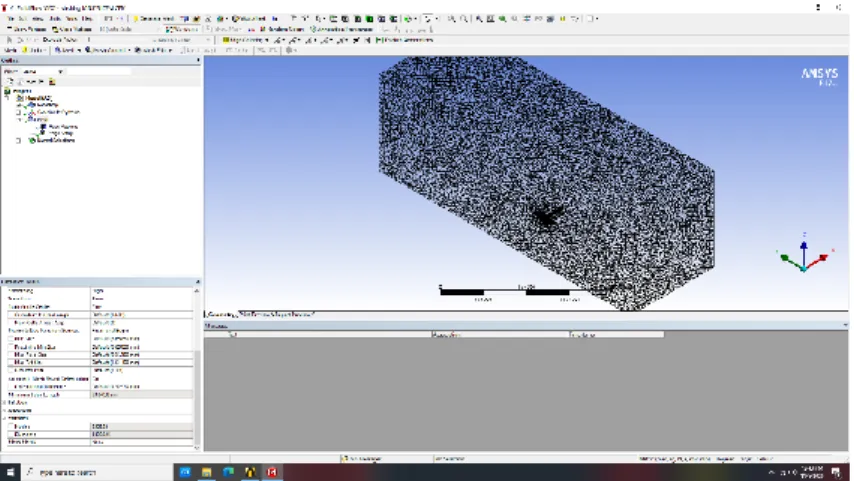Open the Mesh Edit dropdown
This screenshot has height=481, width=854.
(x=154, y=50)
